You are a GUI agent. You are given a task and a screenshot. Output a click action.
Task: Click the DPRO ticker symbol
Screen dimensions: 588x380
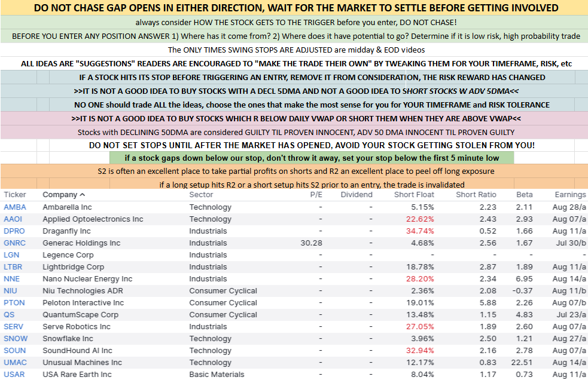point(14,231)
